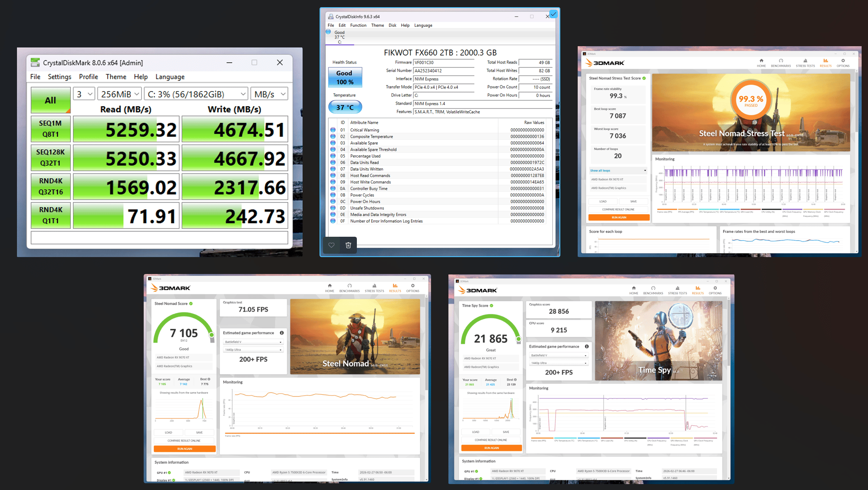Click the CrystalDiskMark app icon in title bar

pos(36,63)
